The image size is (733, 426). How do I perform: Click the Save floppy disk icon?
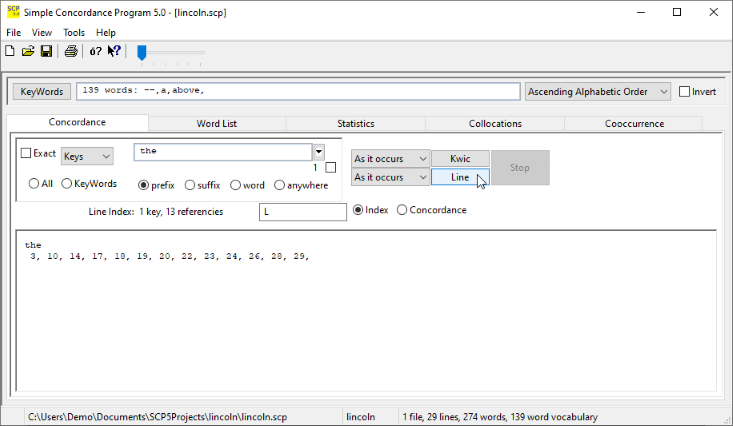coord(46,51)
